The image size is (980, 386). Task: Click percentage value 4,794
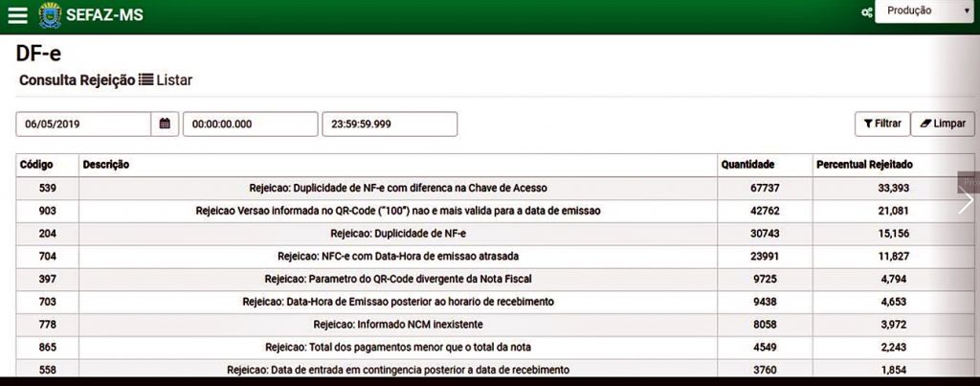coord(893,279)
